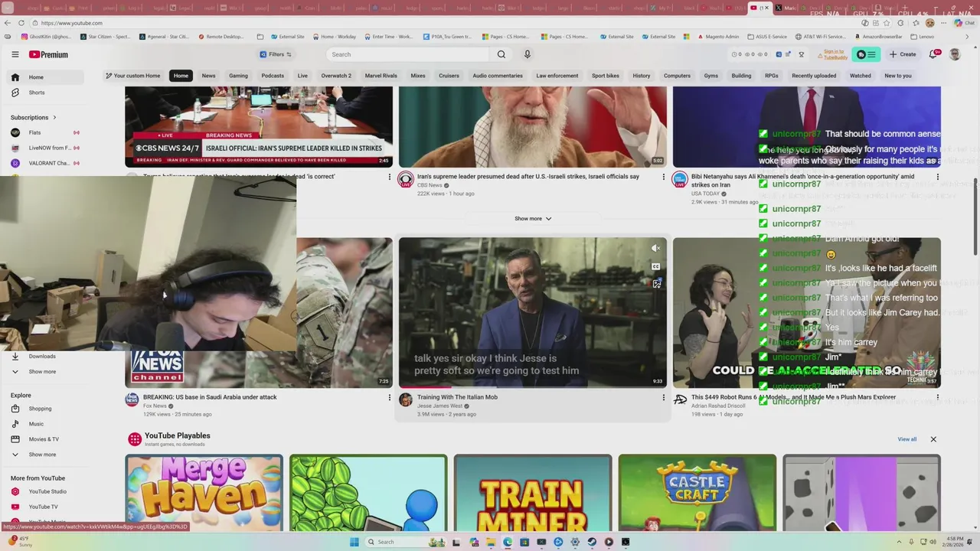The width and height of the screenshot is (980, 551).
Task: Click the YouTube Premium logo
Action: click(48, 54)
